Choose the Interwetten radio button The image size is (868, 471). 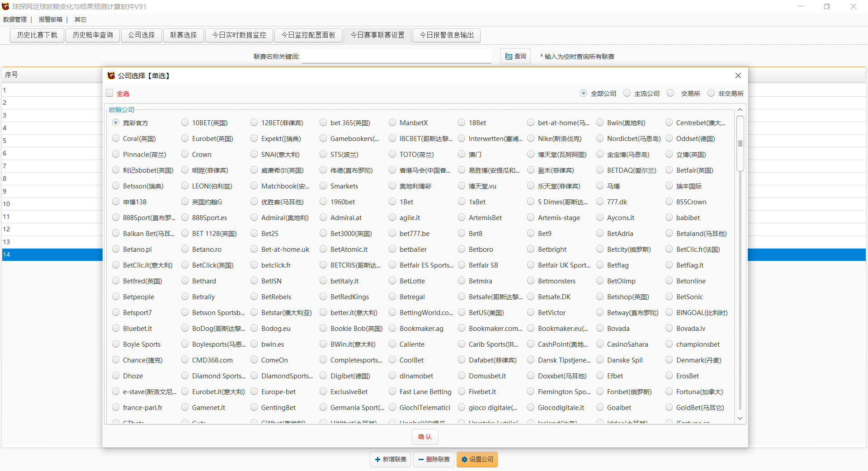462,138
